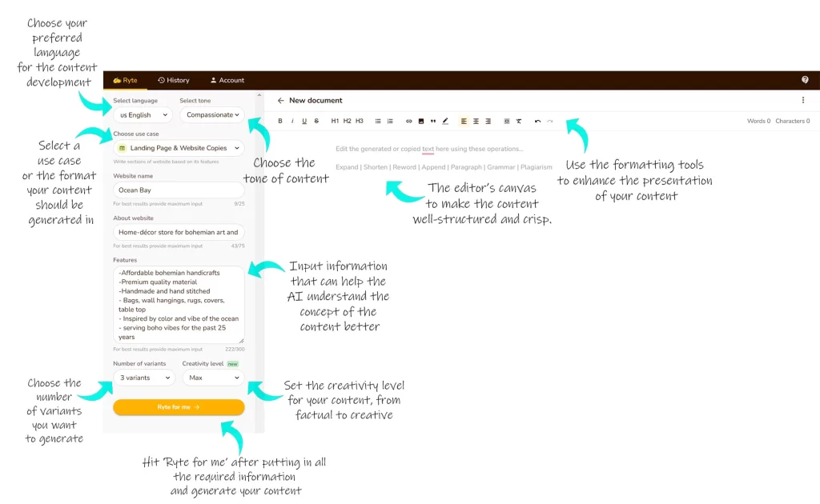This screenshot has width=820, height=504.
Task: Click the Ryte for me button
Action: point(179,407)
